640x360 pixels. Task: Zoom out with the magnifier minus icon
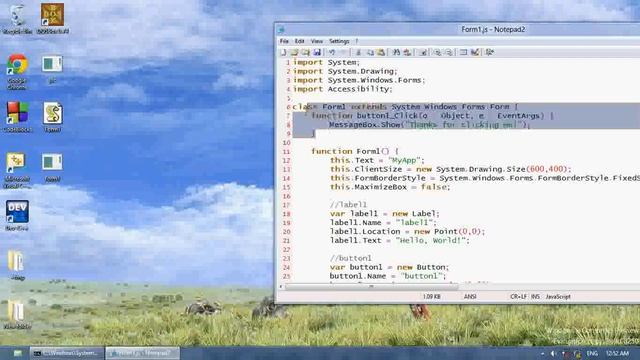448,52
